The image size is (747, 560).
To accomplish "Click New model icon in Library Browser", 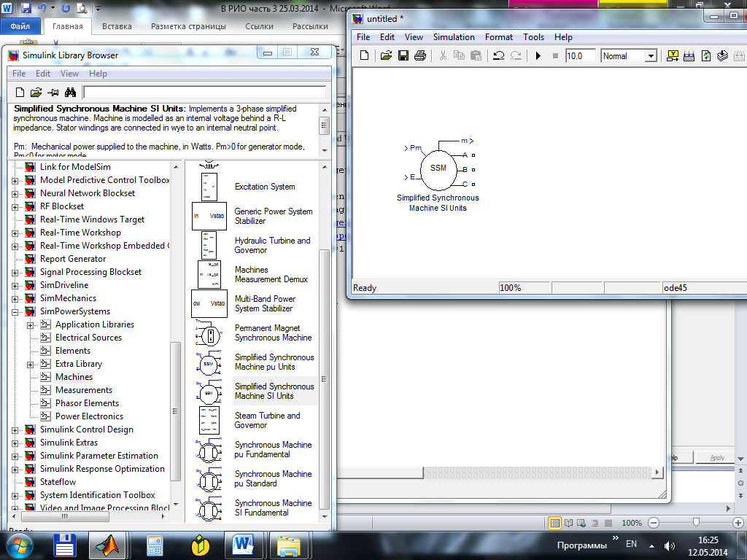I will coord(20,93).
